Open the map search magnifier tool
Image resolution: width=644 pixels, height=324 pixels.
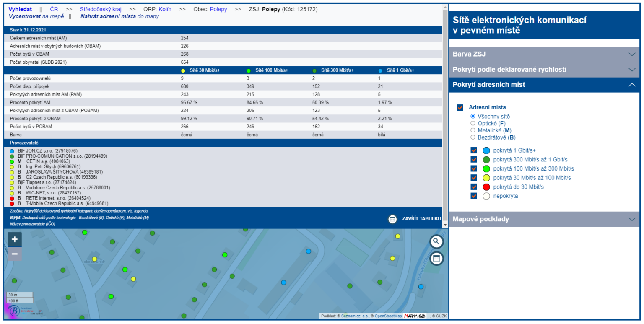tap(436, 241)
